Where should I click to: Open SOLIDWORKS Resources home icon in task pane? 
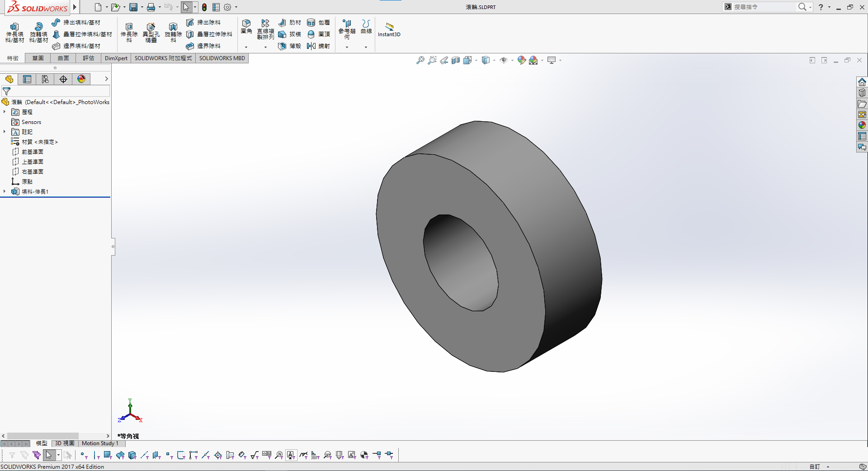coord(862,82)
